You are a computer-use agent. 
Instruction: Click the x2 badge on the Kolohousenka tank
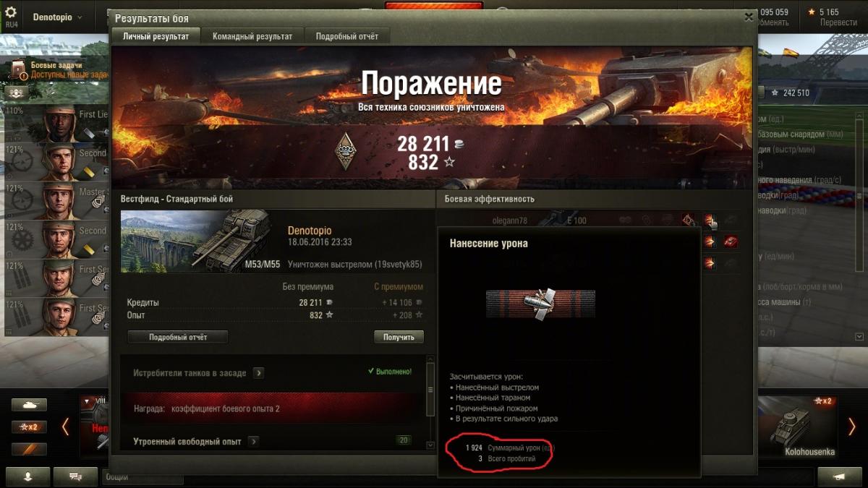click(823, 401)
